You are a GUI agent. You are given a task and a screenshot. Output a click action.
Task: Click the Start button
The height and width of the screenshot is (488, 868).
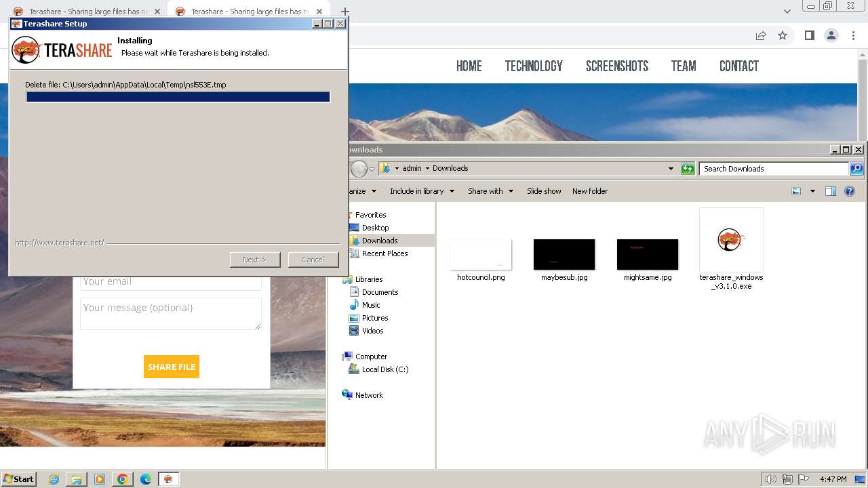19,479
